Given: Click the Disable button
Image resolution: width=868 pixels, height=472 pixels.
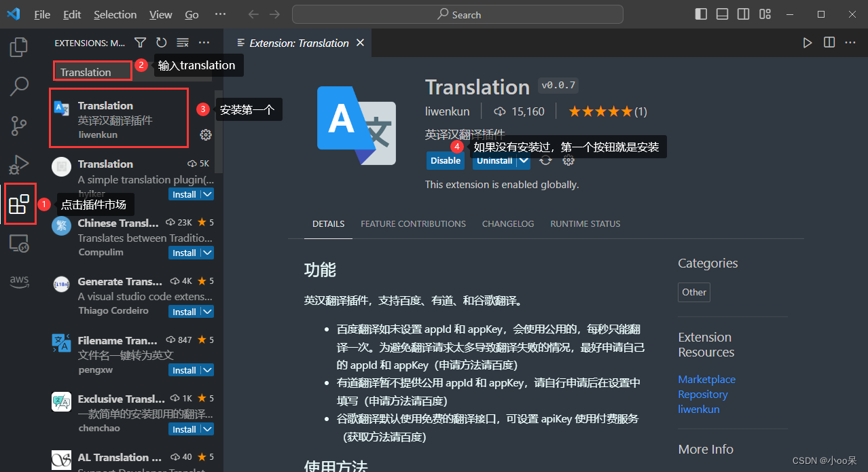Looking at the screenshot, I should tap(446, 160).
